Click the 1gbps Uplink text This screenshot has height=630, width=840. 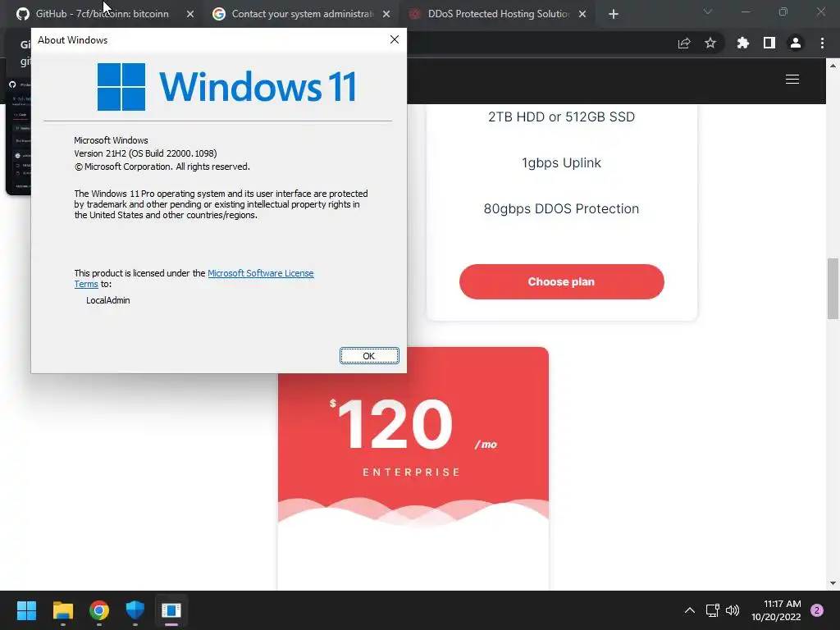[561, 163]
